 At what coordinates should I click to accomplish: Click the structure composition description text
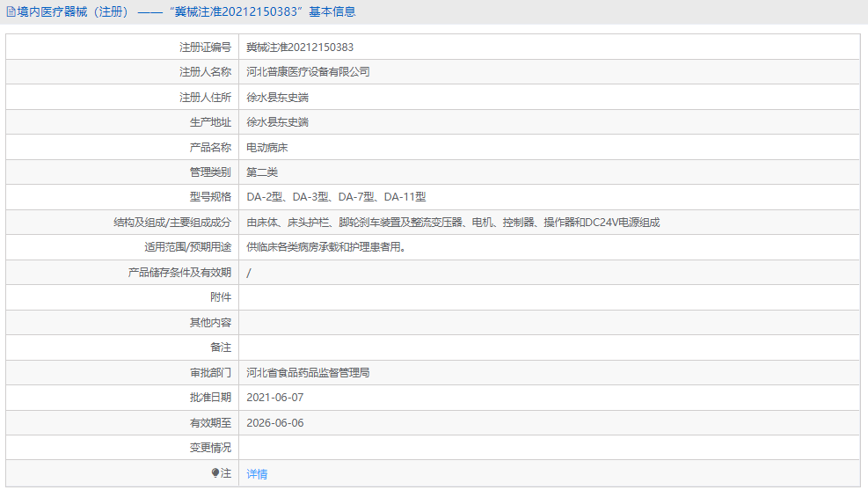pos(452,223)
